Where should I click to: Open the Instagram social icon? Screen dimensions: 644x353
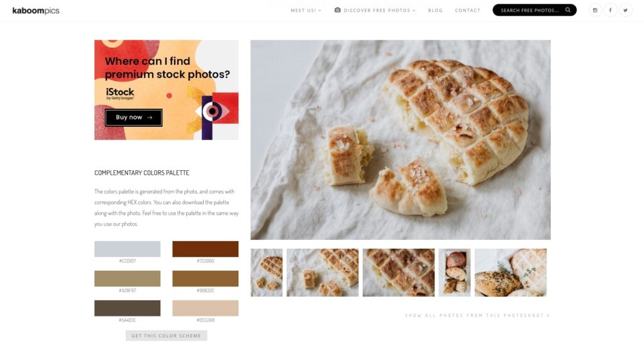595,10
